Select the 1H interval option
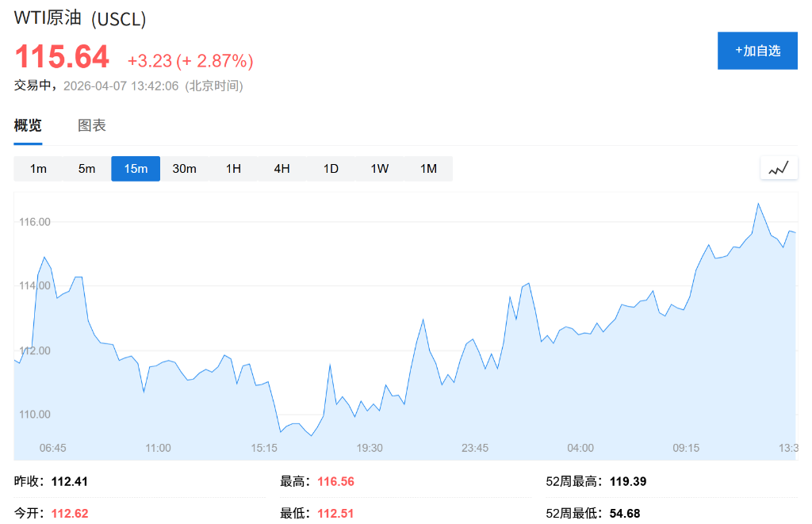Screen dimensions: 812x524 pos(233,168)
